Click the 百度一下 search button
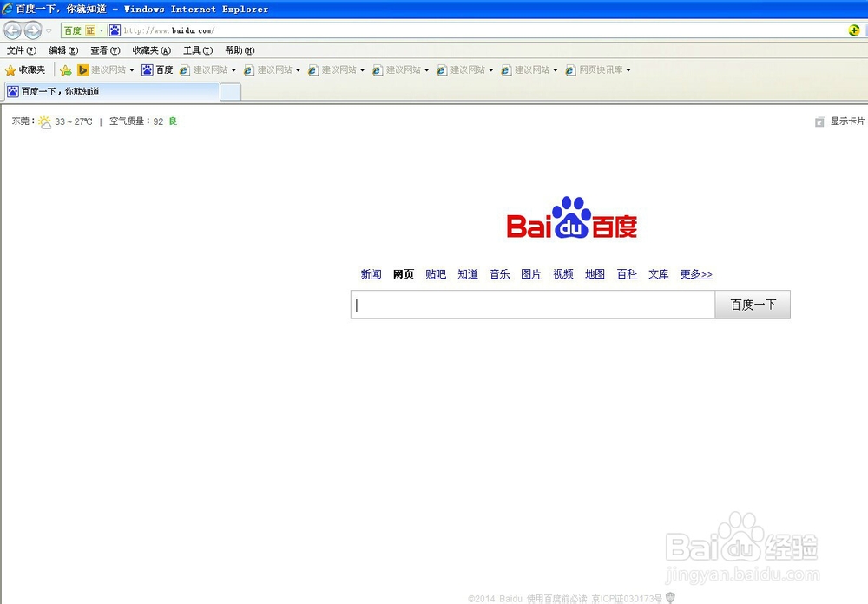This screenshot has height=604, width=868. pyautogui.click(x=753, y=305)
